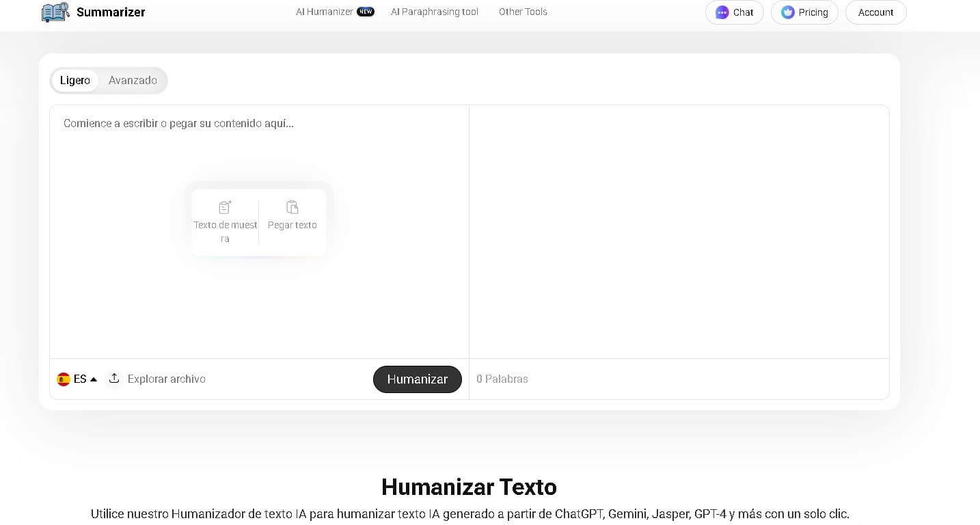Click the NEW badge next to AI Humanizer
The image size is (980, 525).
(x=366, y=11)
